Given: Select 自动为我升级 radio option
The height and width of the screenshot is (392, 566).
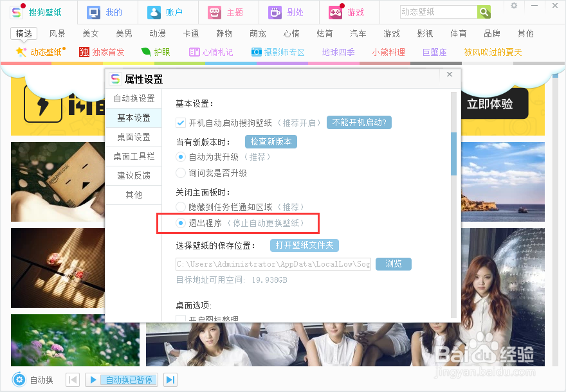Looking at the screenshot, I should click(x=181, y=157).
